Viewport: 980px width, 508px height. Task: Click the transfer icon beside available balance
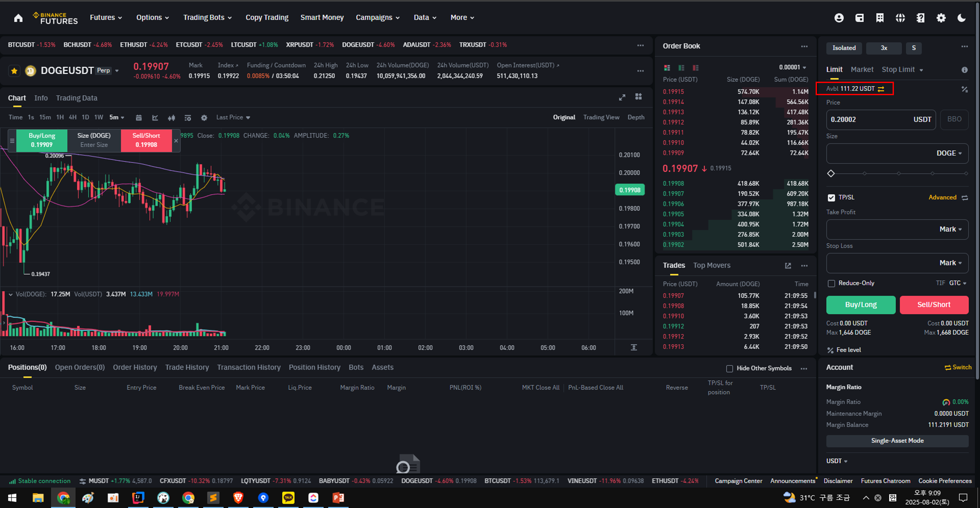point(881,89)
